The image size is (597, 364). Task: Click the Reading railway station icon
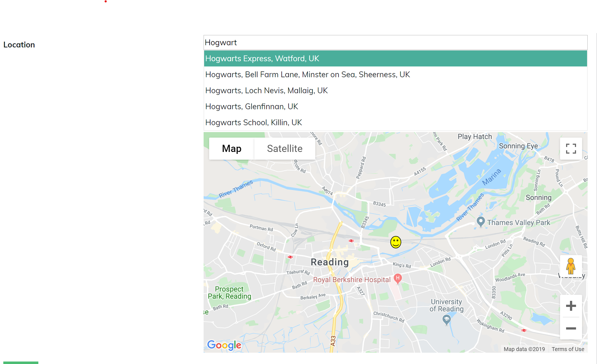tap(351, 241)
